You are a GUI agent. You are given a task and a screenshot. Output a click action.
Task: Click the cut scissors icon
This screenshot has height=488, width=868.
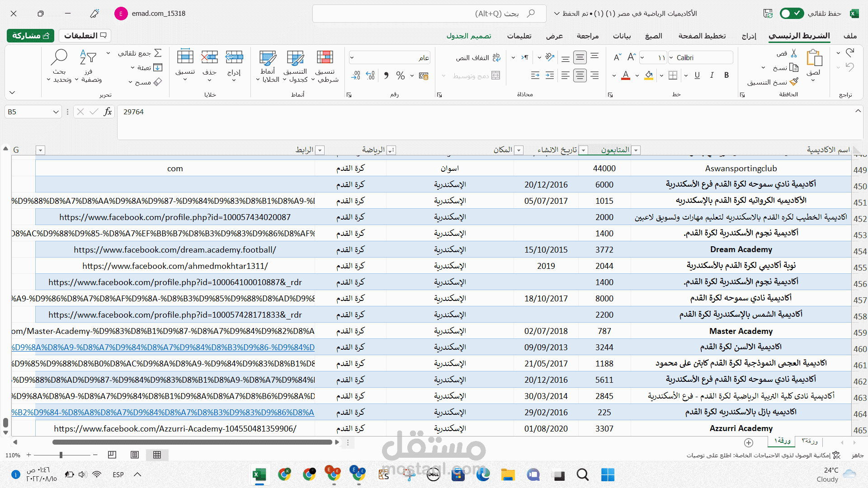(x=794, y=53)
